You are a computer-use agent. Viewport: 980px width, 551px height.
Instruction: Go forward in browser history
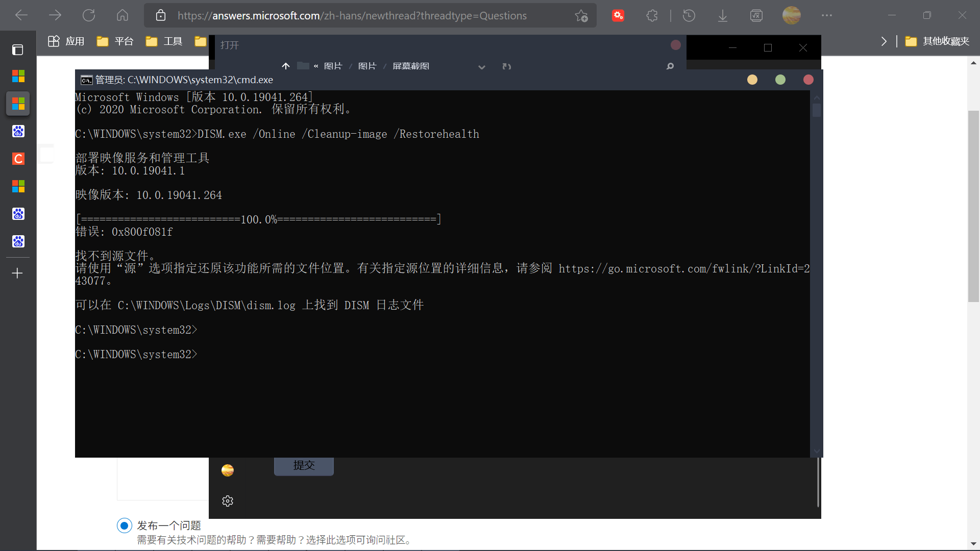55,15
